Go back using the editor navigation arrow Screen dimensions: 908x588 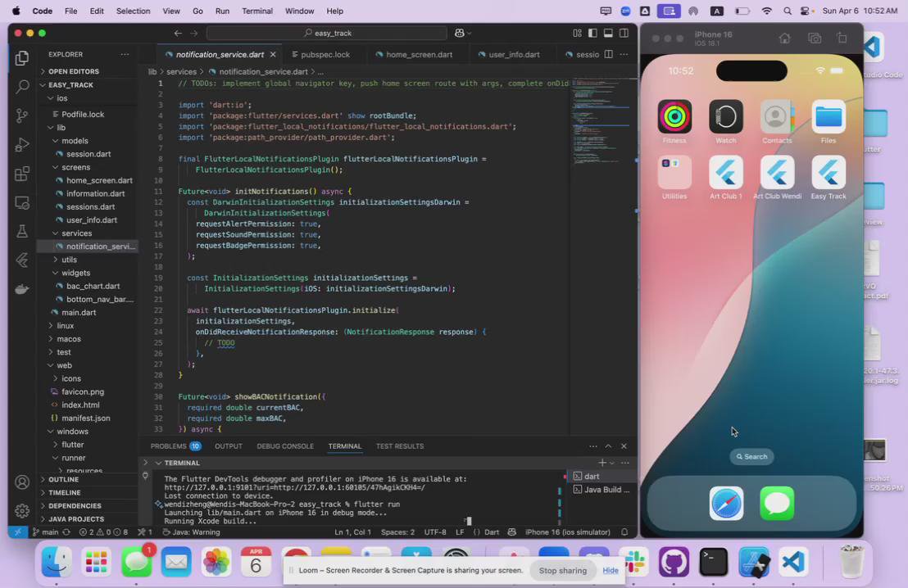178,33
